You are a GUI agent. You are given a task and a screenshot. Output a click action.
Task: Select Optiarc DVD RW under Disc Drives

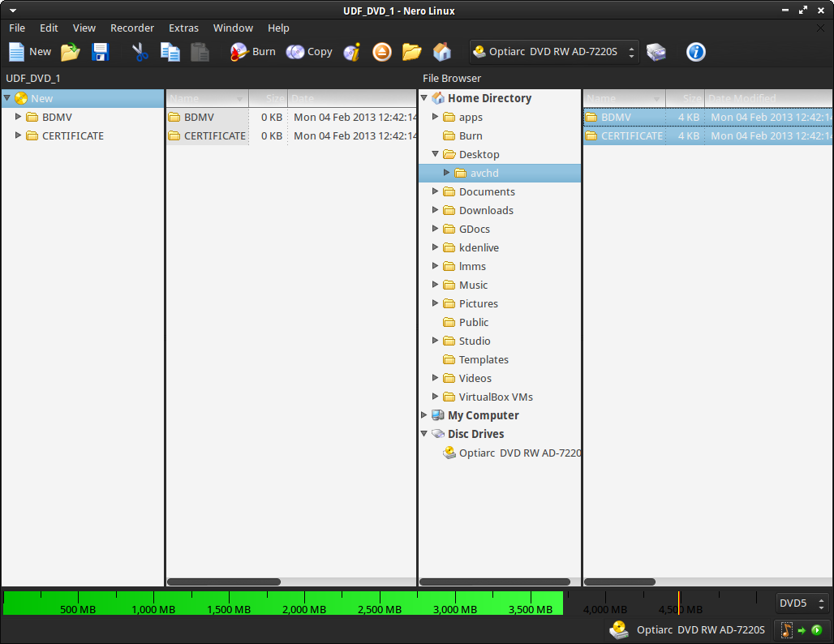512,453
